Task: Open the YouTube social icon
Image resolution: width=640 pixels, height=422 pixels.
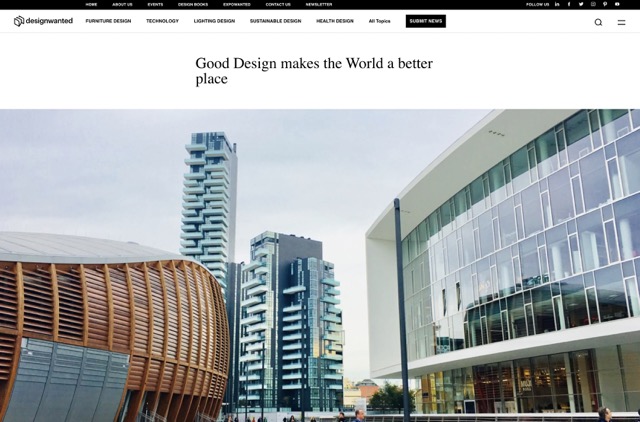Action: pos(617,4)
